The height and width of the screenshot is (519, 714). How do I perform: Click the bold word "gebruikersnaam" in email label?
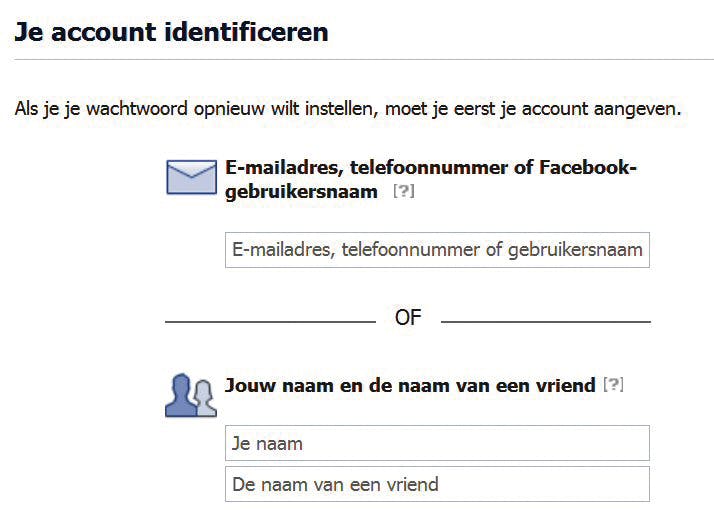(x=301, y=191)
